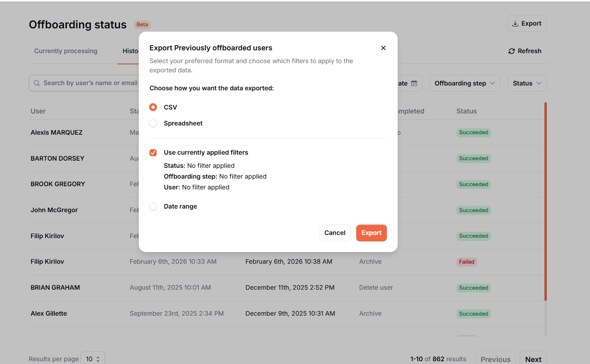Click the Failed status badge

[466, 262]
